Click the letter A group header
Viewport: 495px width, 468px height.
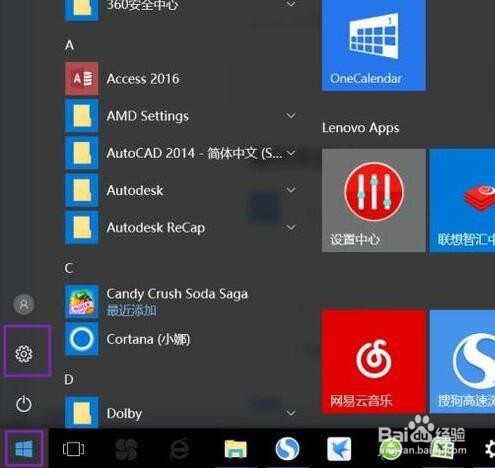(x=69, y=45)
